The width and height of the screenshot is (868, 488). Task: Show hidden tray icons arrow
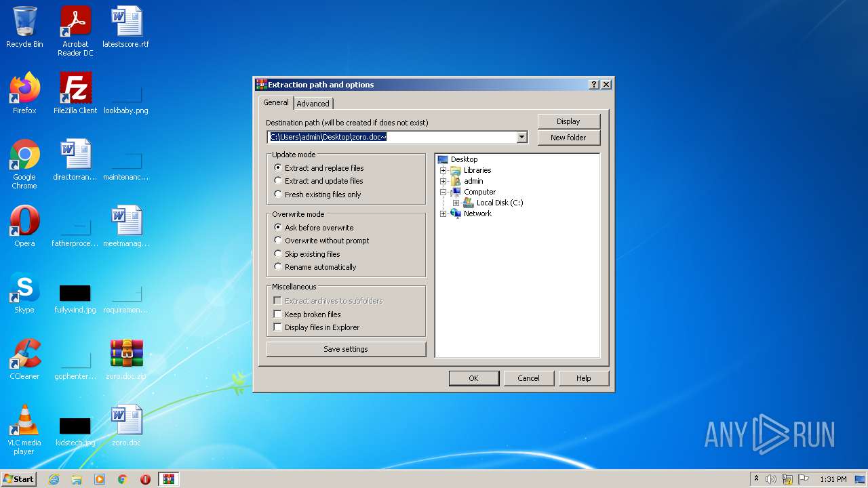[x=756, y=479]
